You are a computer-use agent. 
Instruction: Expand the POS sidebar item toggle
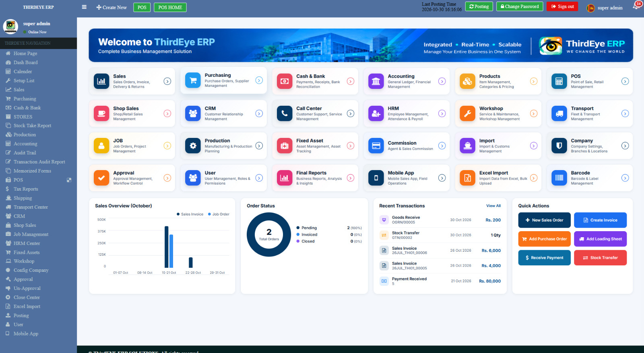click(69, 180)
